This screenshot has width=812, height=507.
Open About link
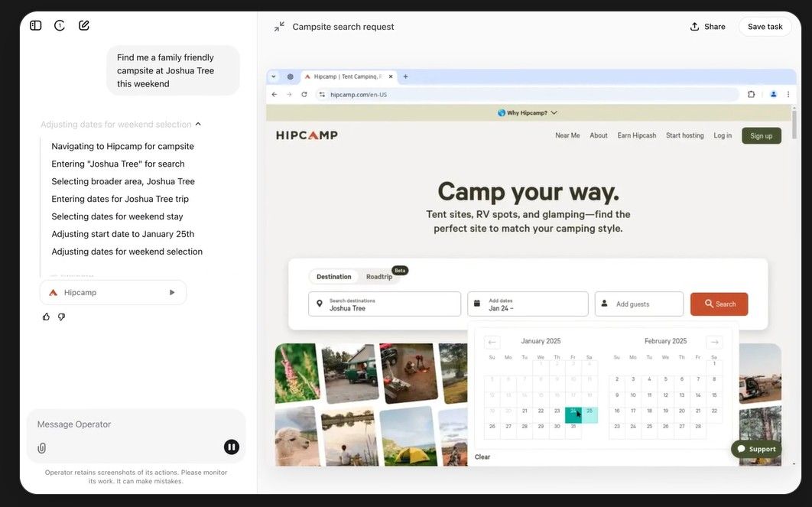[599, 135]
